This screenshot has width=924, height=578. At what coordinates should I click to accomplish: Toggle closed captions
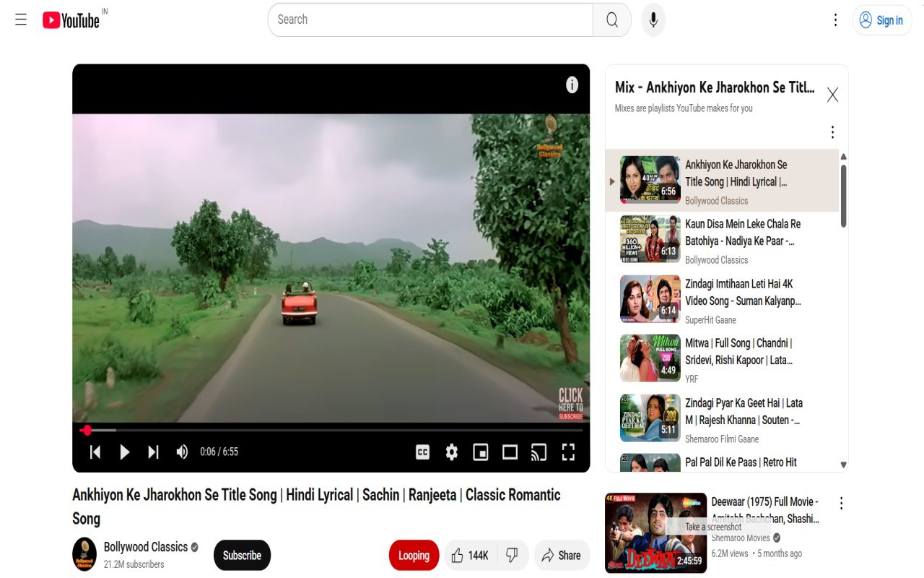pos(423,452)
